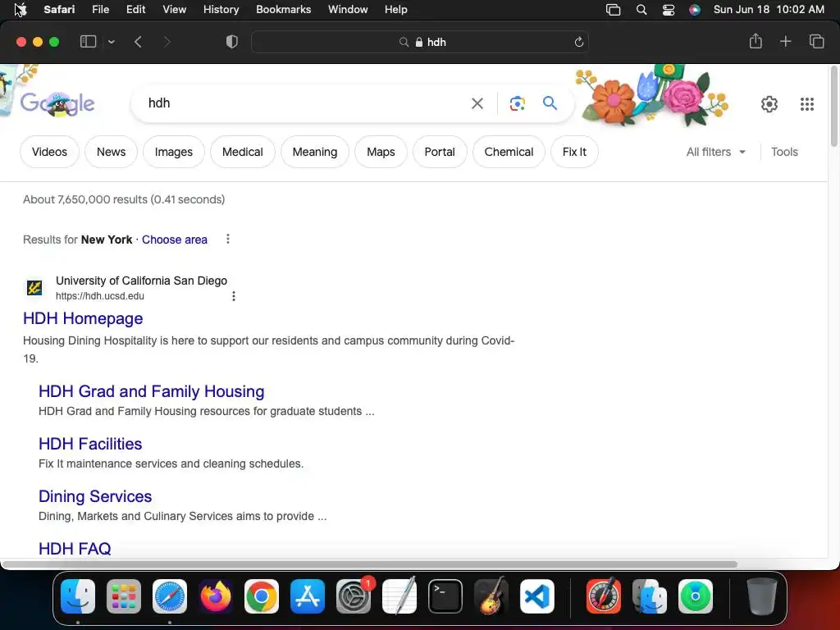Image resolution: width=840 pixels, height=630 pixels.
Task: Click the UCSD site favicon
Action: pos(34,288)
